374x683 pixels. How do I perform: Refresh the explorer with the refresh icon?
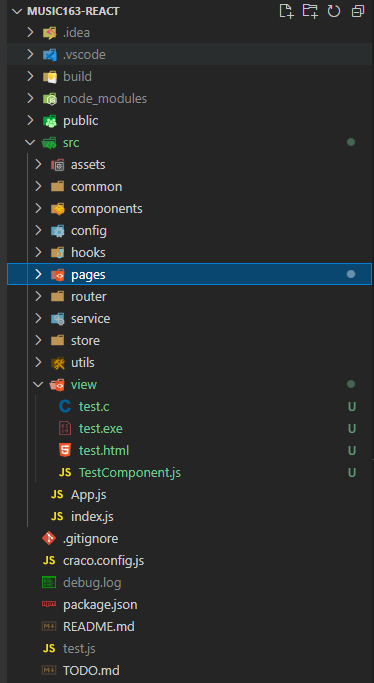334,11
